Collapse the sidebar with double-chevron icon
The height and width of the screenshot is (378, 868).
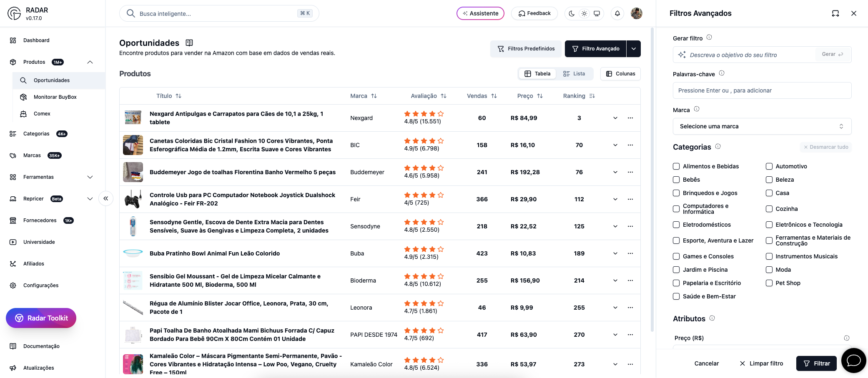106,198
